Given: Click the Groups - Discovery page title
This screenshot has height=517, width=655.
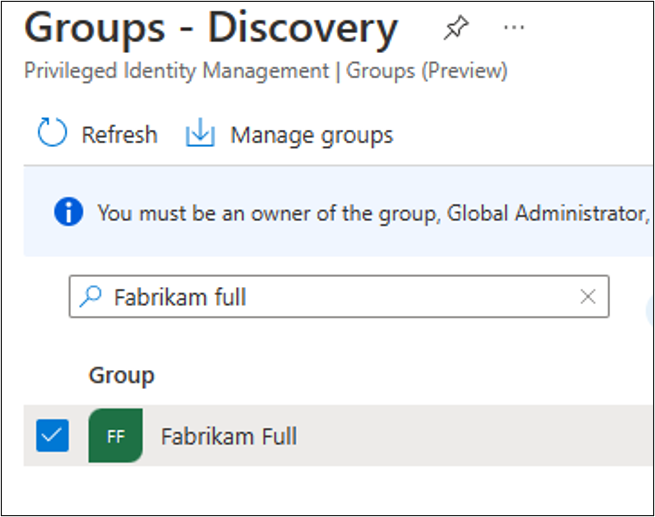Looking at the screenshot, I should [210, 29].
